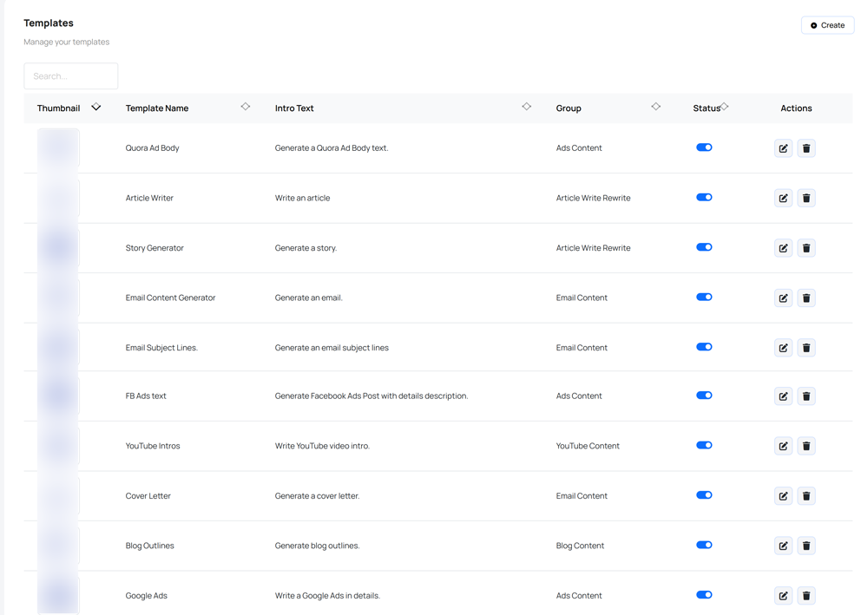Sort by Thumbnail column arrow
This screenshot has height=615, width=868.
(96, 108)
